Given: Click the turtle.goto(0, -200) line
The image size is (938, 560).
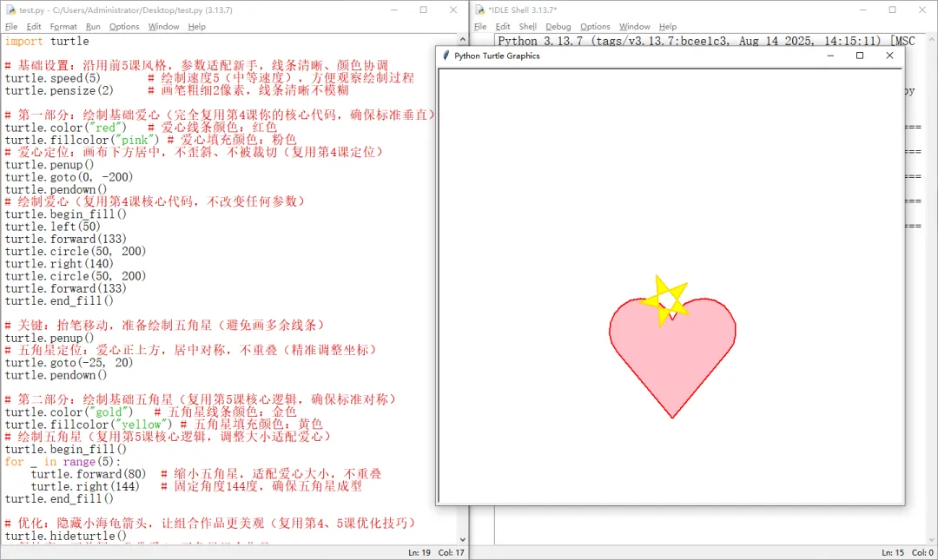Looking at the screenshot, I should tap(69, 177).
